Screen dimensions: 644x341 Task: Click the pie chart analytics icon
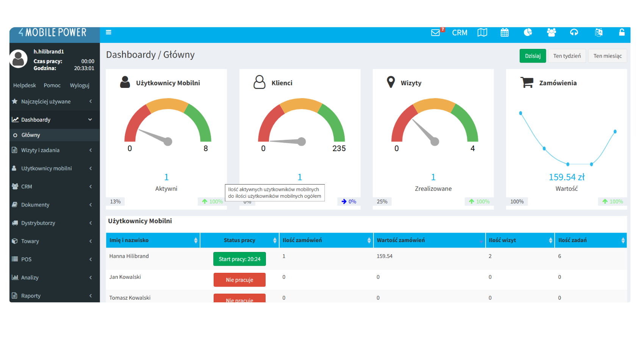(x=528, y=33)
